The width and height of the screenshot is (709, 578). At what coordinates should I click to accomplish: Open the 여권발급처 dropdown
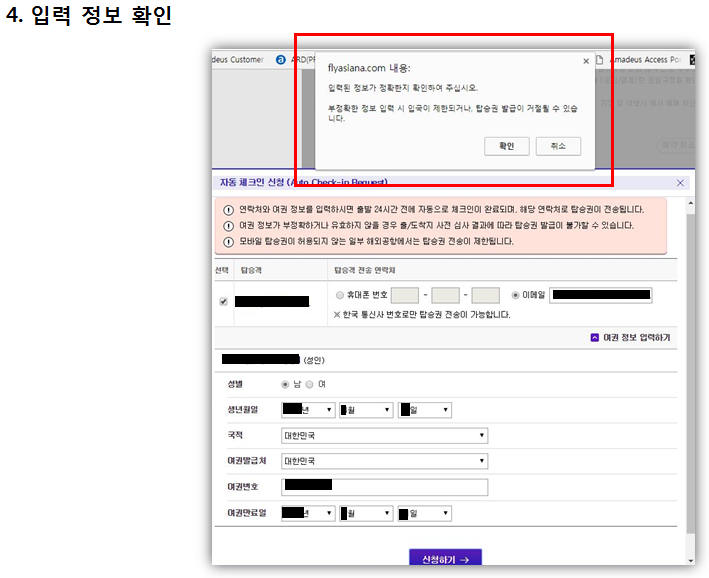[x=384, y=461]
